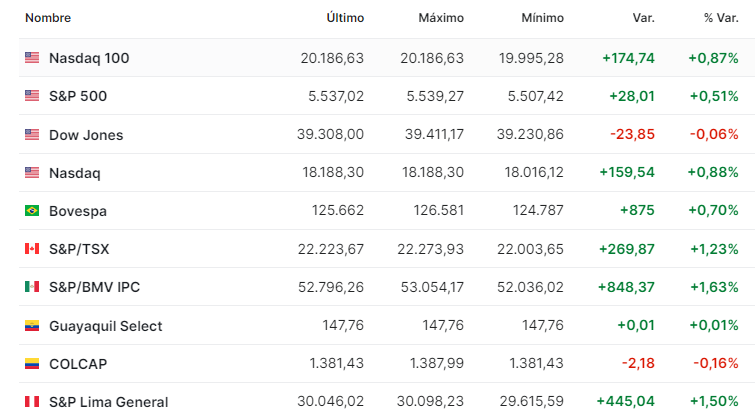
Task: Open the COLCAP index page
Action: (x=78, y=364)
